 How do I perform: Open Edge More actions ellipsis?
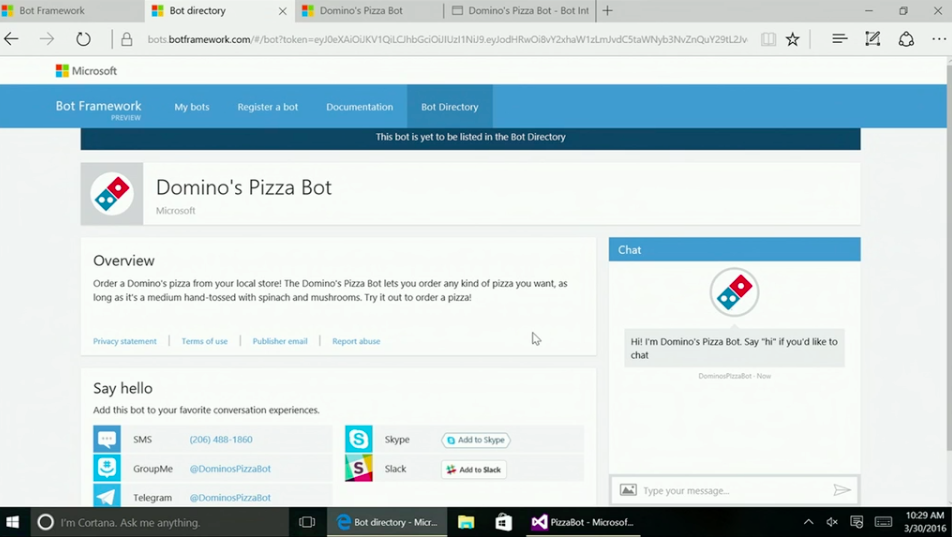(939, 39)
